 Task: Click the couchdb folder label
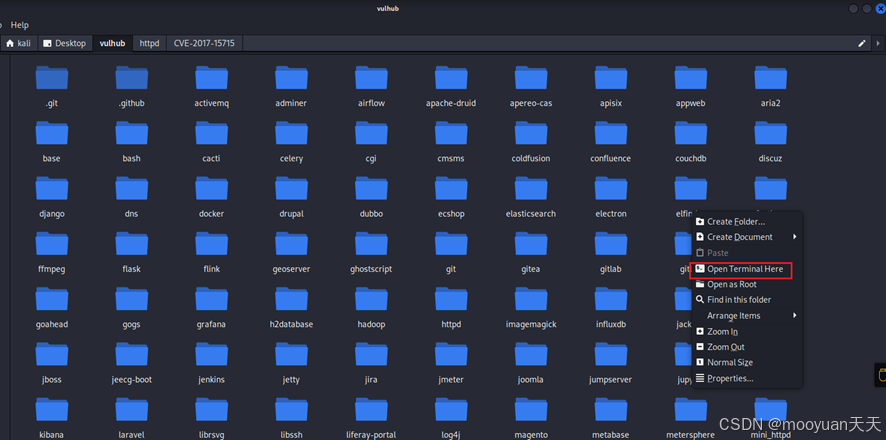(x=690, y=159)
